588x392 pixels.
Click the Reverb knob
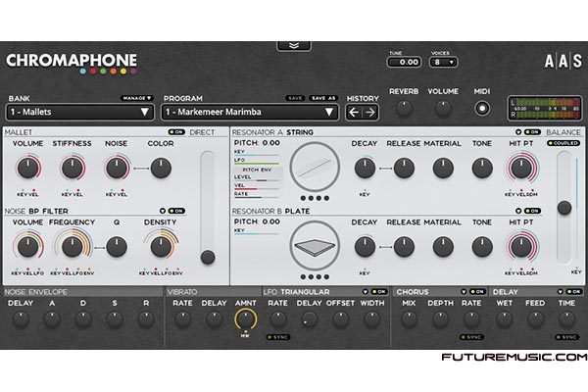(x=404, y=108)
